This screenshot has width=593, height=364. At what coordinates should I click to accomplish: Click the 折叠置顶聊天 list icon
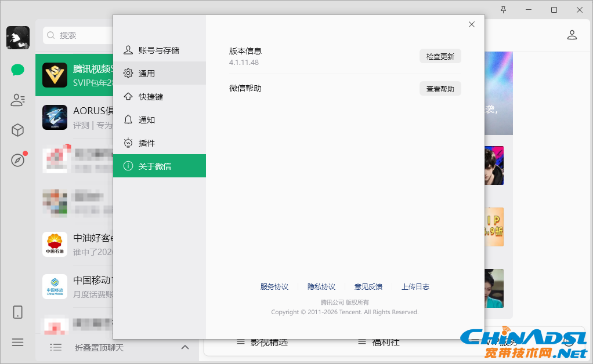pyautogui.click(x=56, y=347)
